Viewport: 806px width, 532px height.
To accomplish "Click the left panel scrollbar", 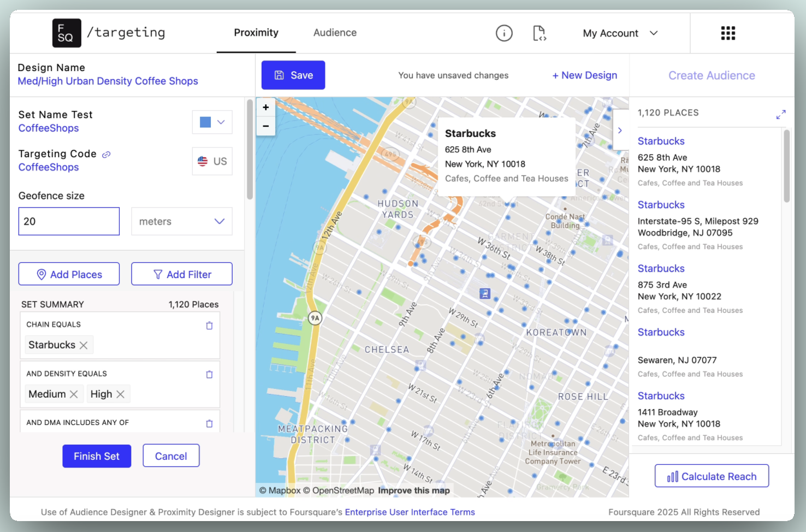I will (x=250, y=149).
